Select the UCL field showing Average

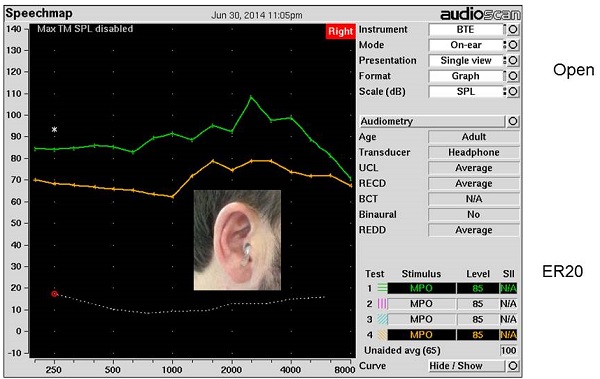(473, 168)
